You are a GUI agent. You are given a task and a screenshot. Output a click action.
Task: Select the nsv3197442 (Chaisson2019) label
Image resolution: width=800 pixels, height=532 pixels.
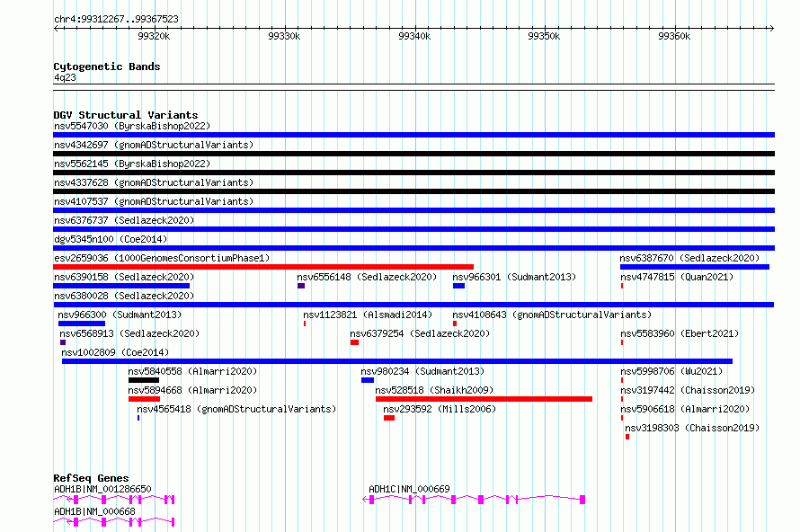[x=688, y=390]
